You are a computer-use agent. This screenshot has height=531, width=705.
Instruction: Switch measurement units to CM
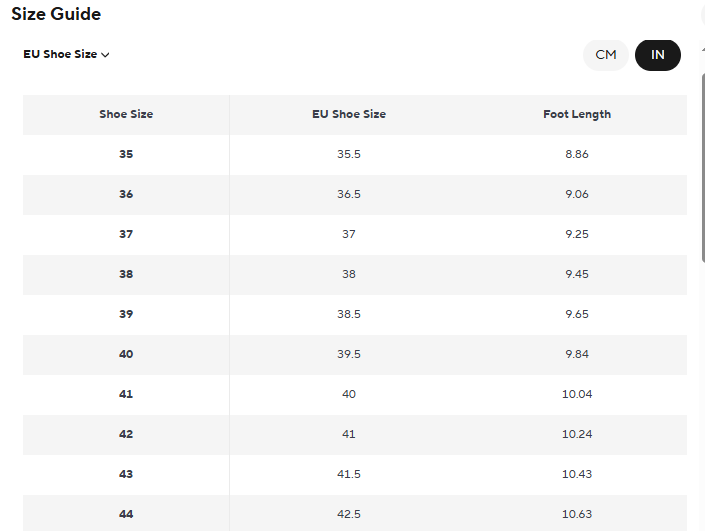tap(606, 55)
